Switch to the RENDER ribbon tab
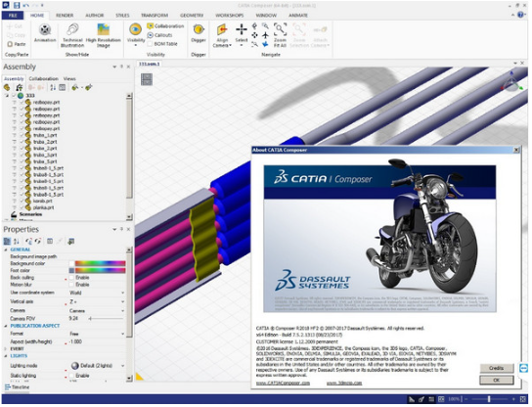The height and width of the screenshot is (407, 532). pyautogui.click(x=65, y=16)
